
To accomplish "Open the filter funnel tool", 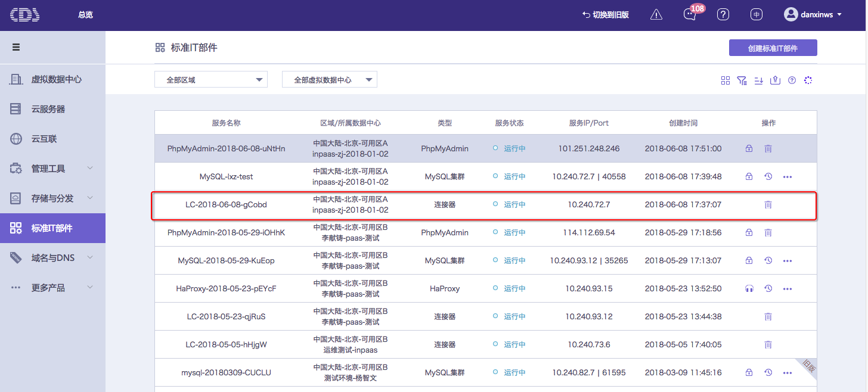I will [742, 80].
